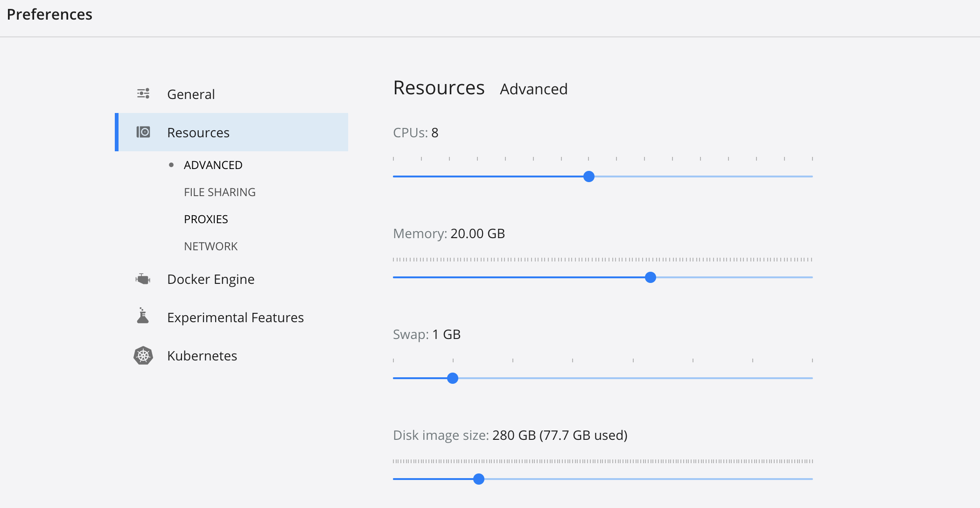This screenshot has width=980, height=508.
Task: Open the ADVANCED resources subsection
Action: [213, 164]
